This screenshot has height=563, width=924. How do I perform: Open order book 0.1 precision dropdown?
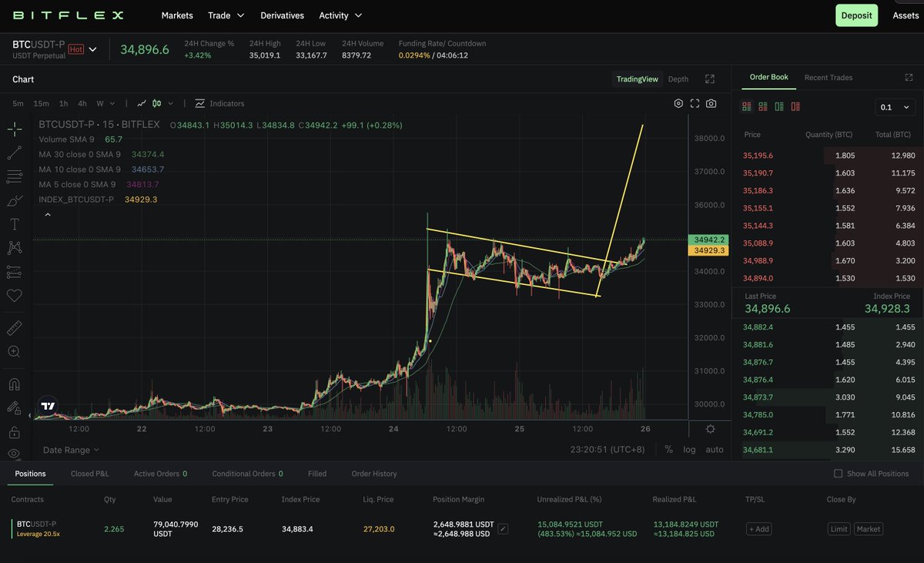(896, 107)
